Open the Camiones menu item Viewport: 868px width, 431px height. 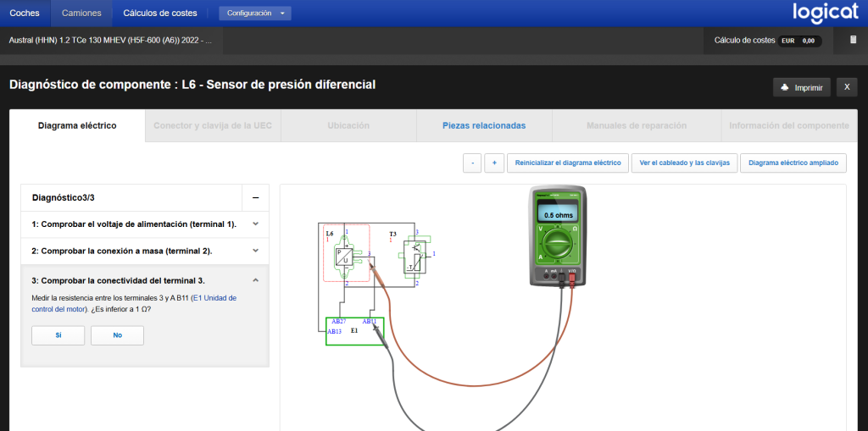[81, 14]
